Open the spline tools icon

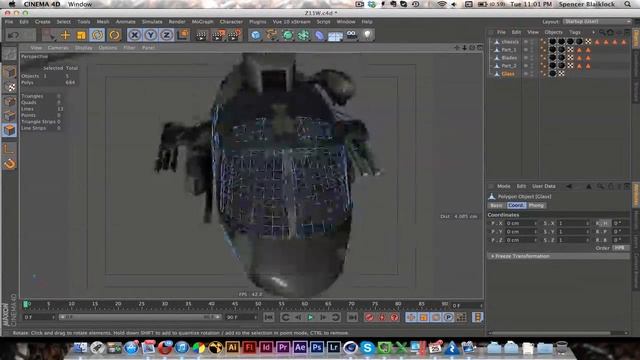[x=271, y=36]
